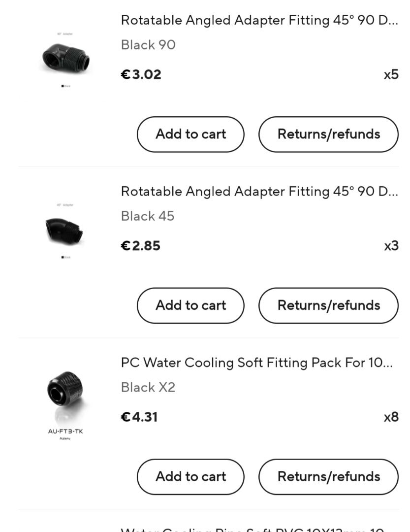Tap the Black X2 variant label
410x532 pixels.
148,387
